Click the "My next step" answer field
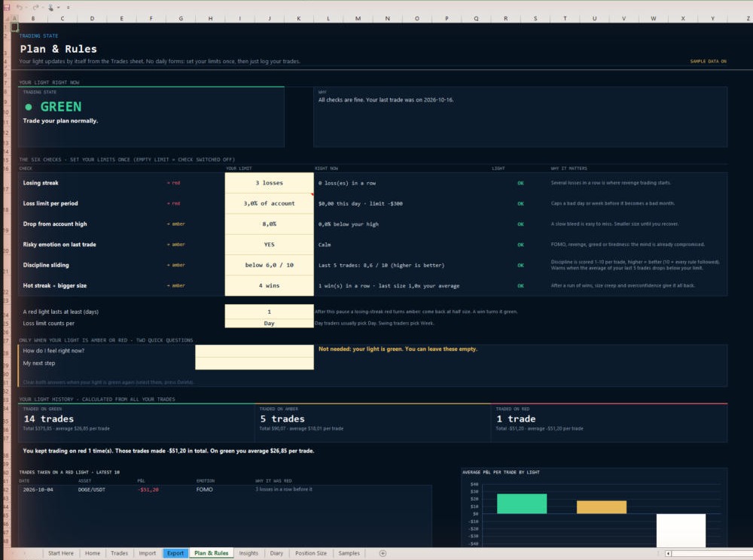Viewport: 753px width, 560px height. (x=255, y=364)
